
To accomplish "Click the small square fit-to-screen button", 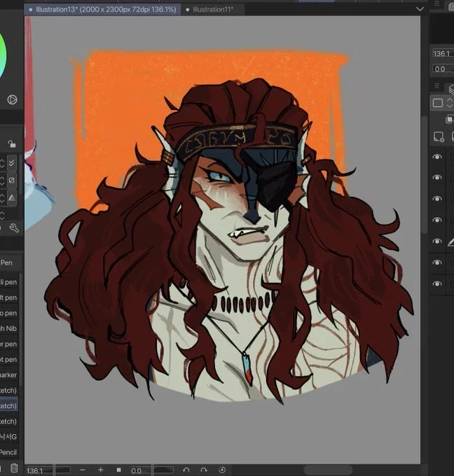I will pos(118,470).
